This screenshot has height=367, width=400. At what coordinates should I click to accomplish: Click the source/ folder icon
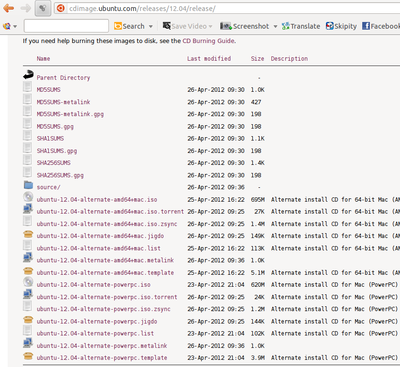(x=28, y=185)
